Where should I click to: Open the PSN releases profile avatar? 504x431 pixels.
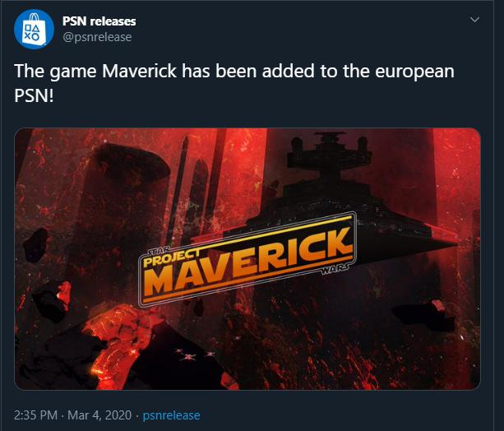[x=34, y=30]
